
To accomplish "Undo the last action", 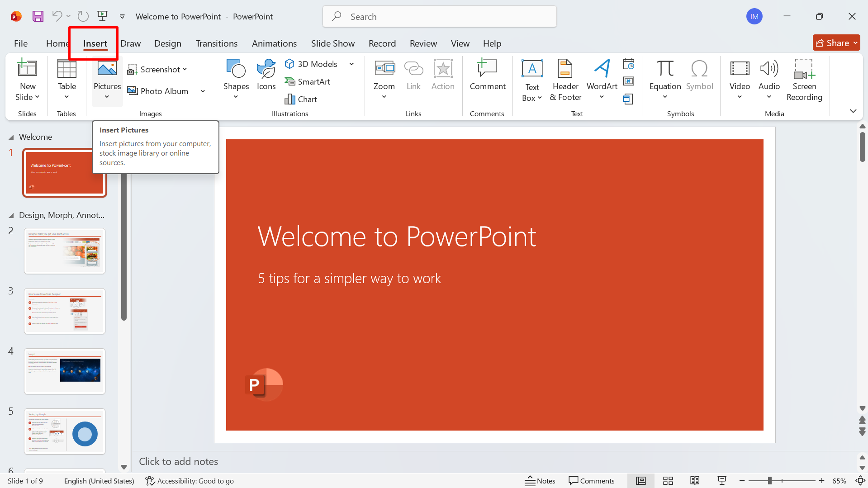I will pos(57,16).
